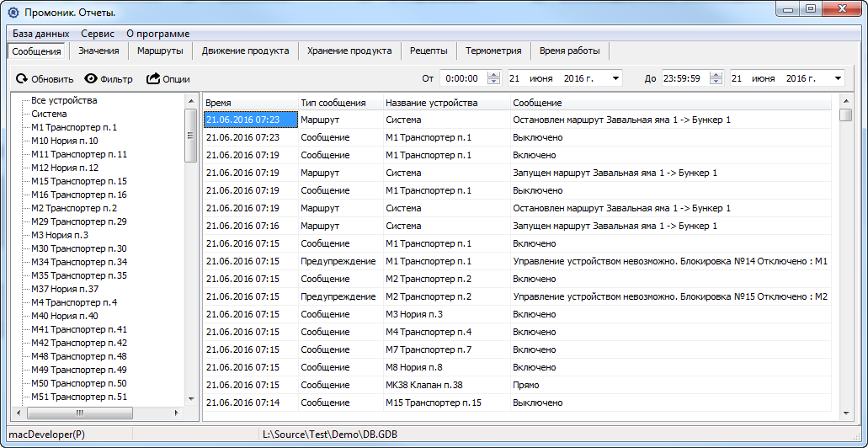Screen dimensions: 868x448
Task: Switch to the Движение продукта tab
Action: pos(245,51)
